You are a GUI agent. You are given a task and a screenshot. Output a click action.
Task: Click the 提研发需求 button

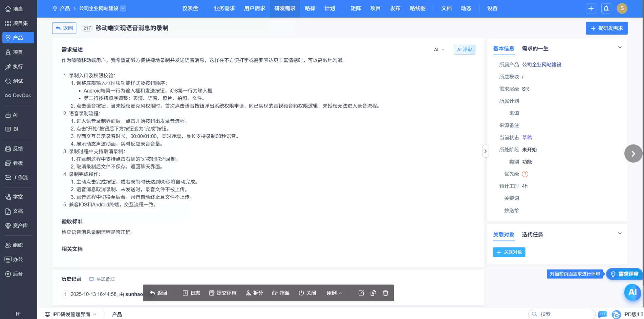coord(606,28)
